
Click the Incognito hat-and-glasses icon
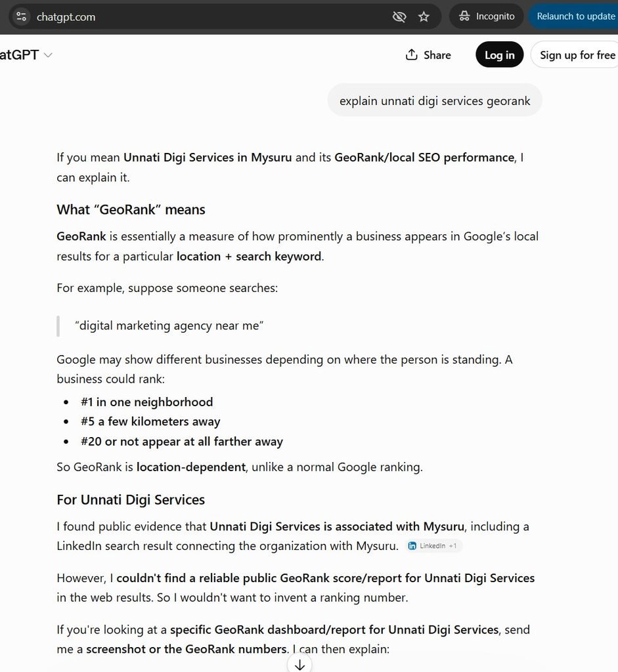click(x=464, y=16)
